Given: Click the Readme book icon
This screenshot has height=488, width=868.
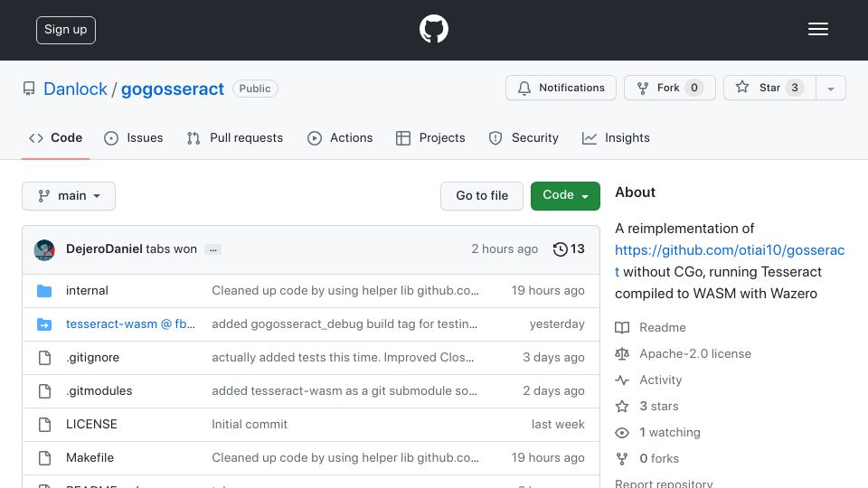Looking at the screenshot, I should point(622,327).
